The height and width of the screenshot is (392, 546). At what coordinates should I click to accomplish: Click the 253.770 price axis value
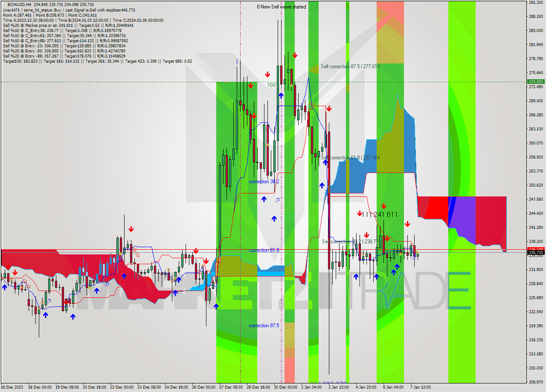pos(536,171)
